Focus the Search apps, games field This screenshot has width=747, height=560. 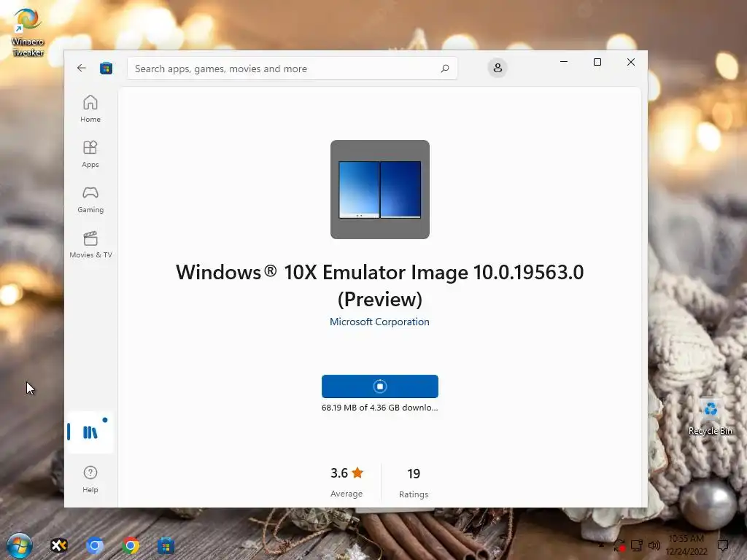(292, 69)
